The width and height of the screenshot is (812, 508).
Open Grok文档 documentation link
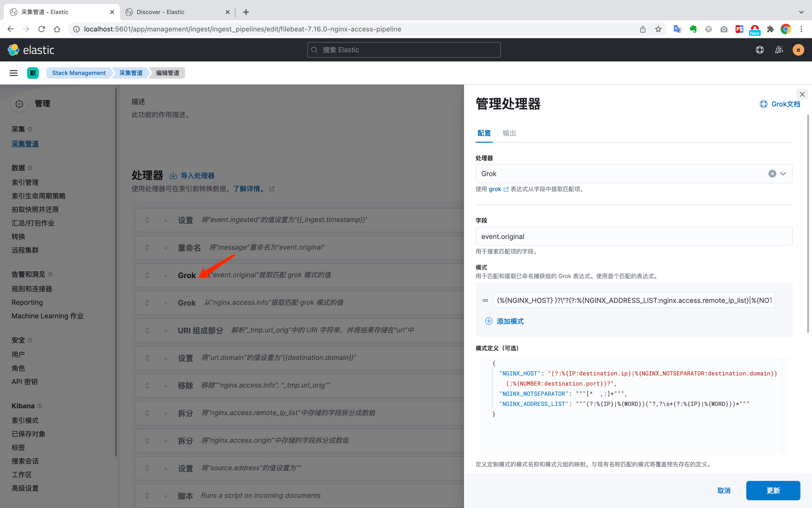(780, 104)
